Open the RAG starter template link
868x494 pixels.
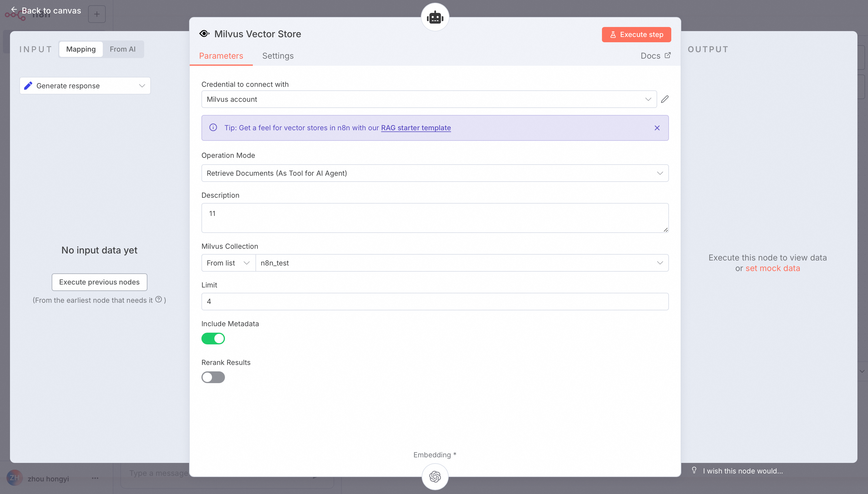click(416, 128)
